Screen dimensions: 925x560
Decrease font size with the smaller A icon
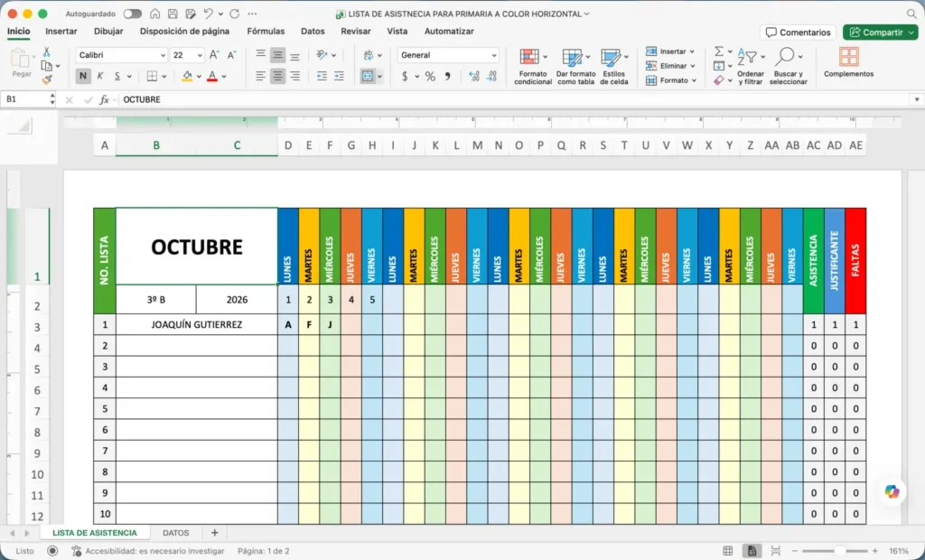(232, 55)
